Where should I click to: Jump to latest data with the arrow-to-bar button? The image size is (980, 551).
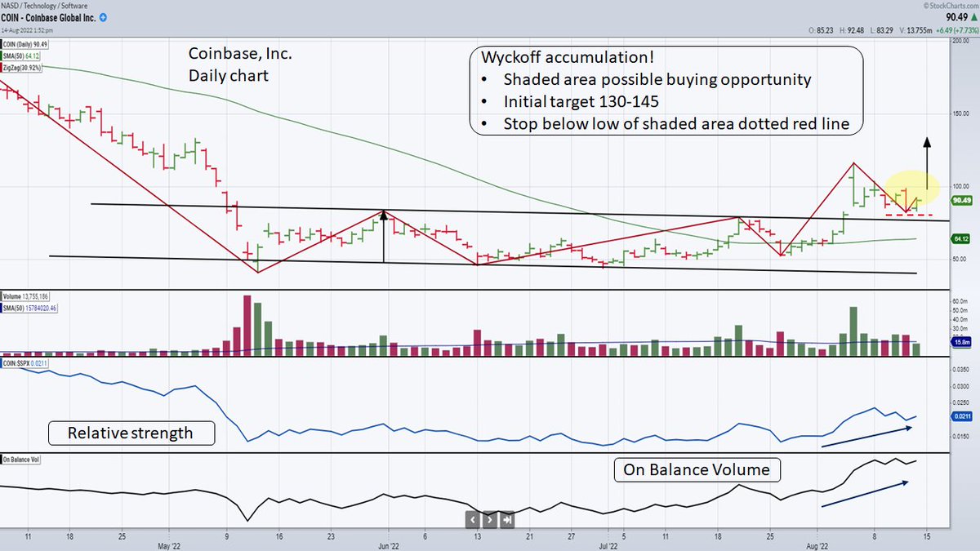(x=507, y=518)
